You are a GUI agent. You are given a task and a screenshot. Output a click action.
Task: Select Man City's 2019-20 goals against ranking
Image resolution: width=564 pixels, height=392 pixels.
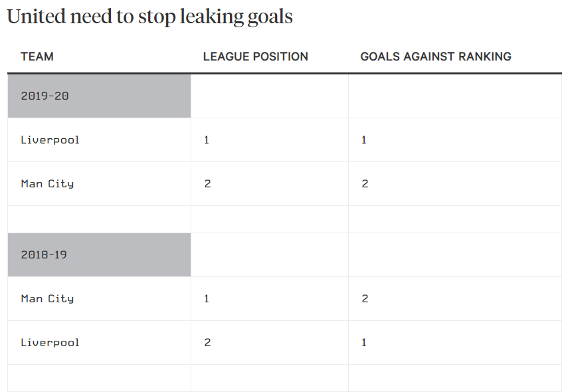pos(365,183)
